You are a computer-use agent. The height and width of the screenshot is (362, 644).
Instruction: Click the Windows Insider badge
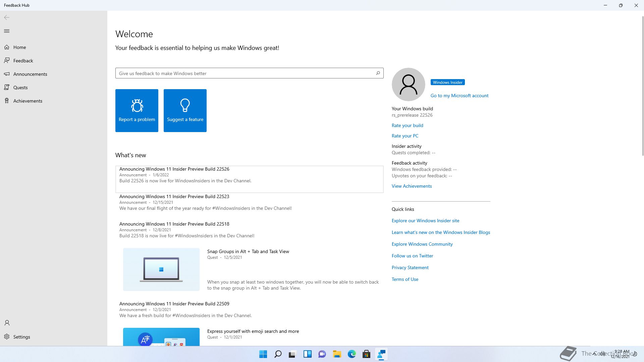tap(447, 82)
